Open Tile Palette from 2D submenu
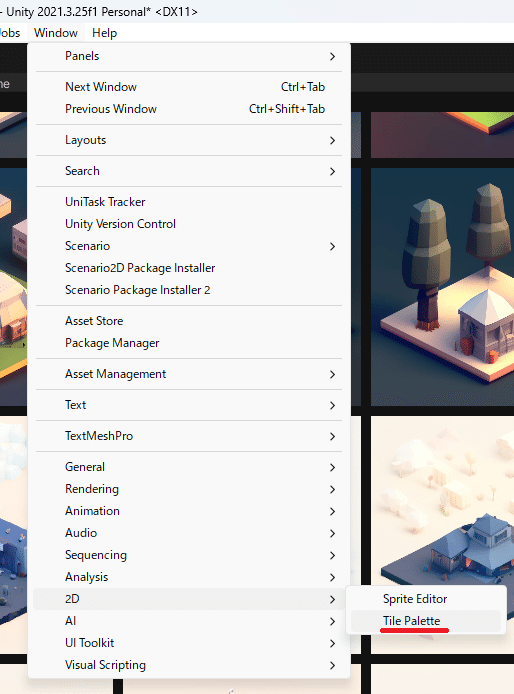514x694 pixels. pyautogui.click(x=426, y=621)
